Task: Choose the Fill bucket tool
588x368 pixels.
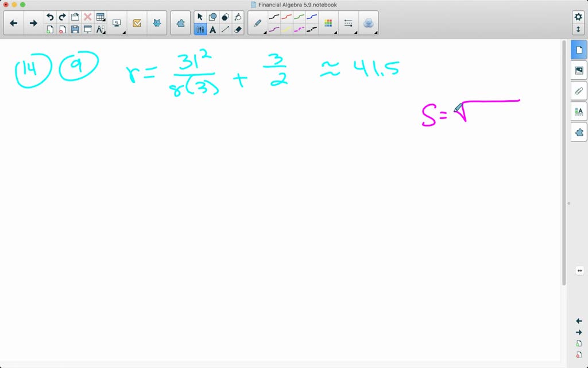Action: [x=238, y=17]
